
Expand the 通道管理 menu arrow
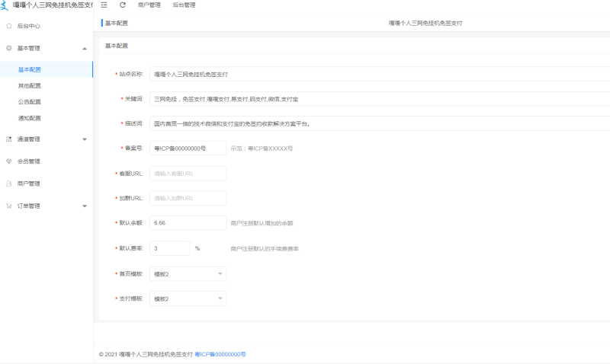(x=85, y=139)
